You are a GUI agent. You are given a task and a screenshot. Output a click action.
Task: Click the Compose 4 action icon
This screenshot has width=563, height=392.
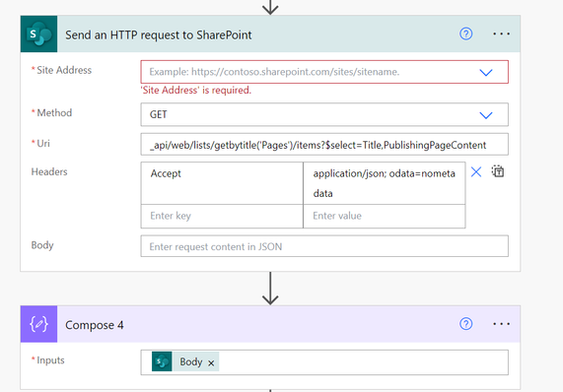[38, 324]
